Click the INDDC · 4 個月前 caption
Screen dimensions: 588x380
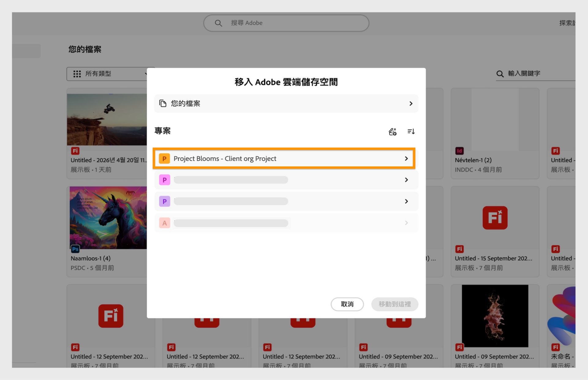pos(478,169)
